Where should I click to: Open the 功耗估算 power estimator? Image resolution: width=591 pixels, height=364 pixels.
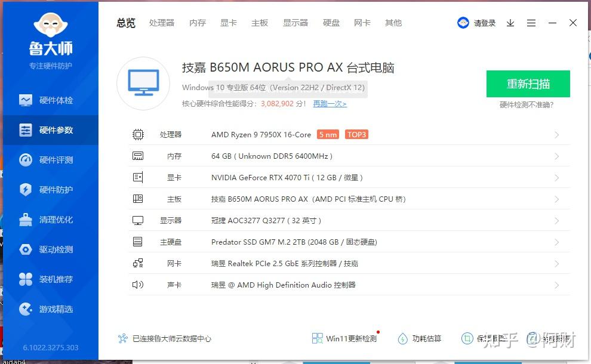(x=420, y=338)
